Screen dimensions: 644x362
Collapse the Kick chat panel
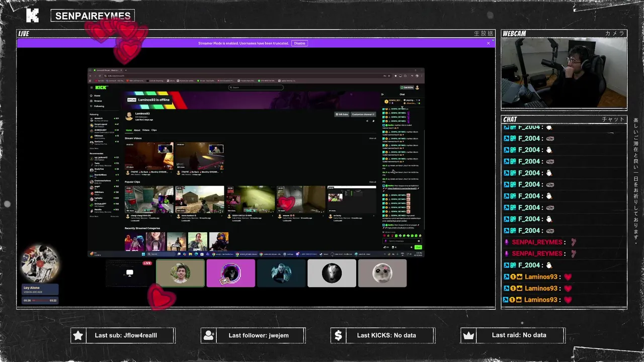click(382, 95)
